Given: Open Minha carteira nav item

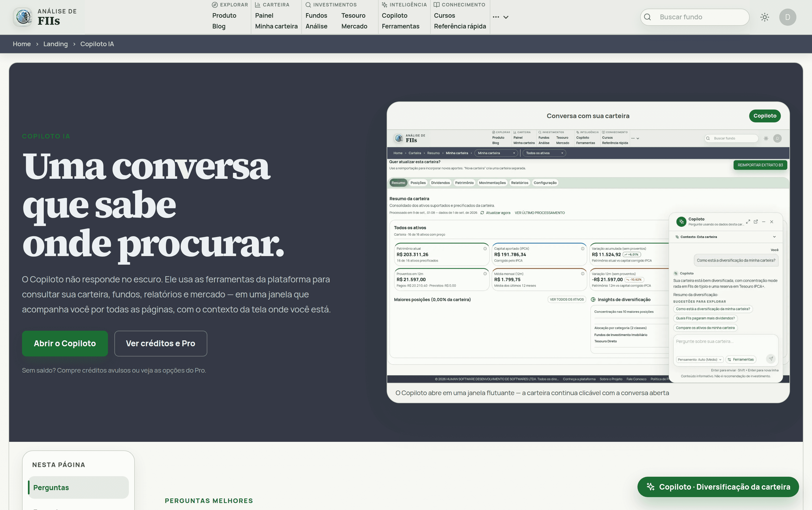Looking at the screenshot, I should click(276, 26).
